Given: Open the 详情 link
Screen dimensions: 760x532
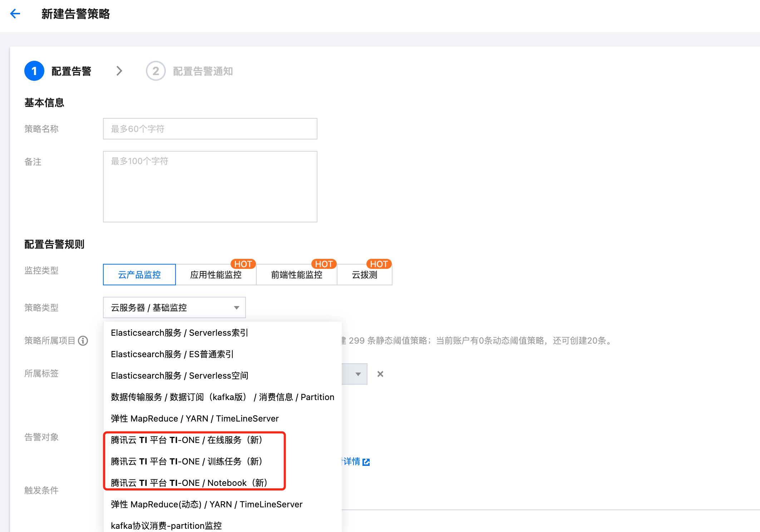Looking at the screenshot, I should tap(352, 462).
